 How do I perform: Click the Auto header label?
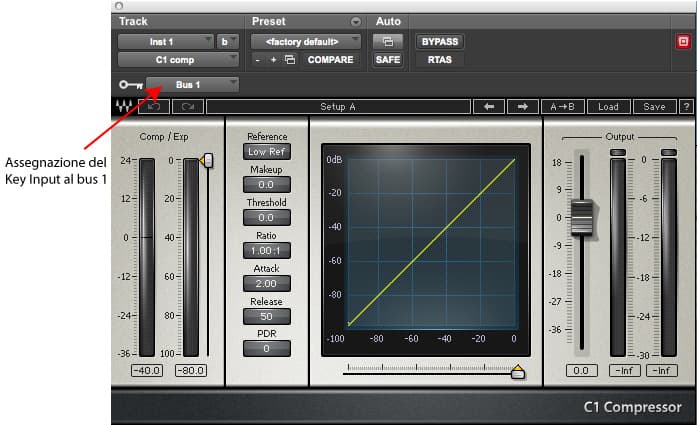(x=388, y=21)
